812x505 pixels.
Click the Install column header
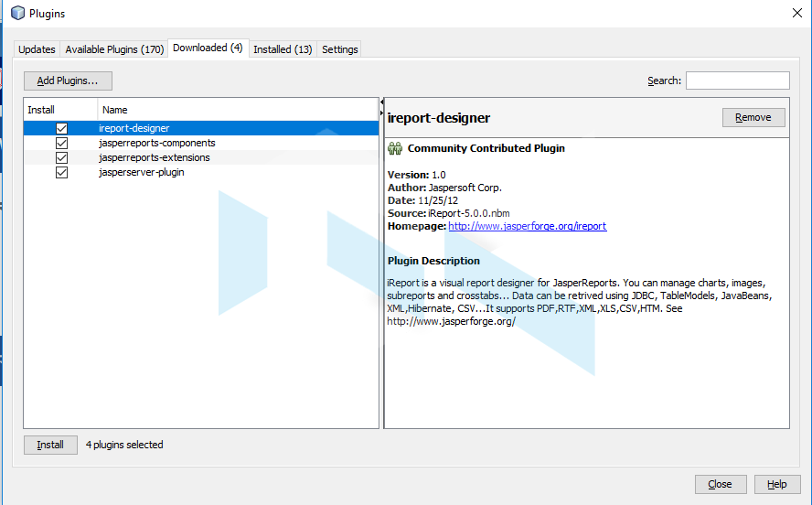[x=59, y=110]
